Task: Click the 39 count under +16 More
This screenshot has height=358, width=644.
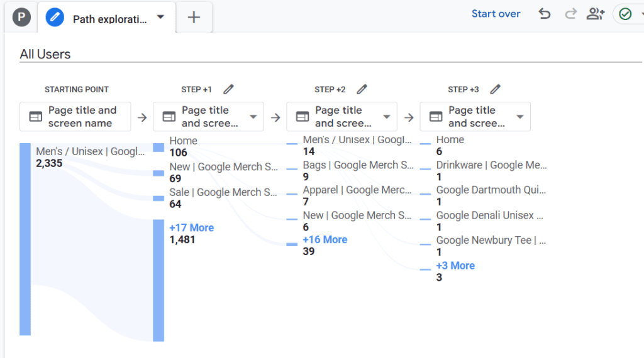Action: click(308, 251)
